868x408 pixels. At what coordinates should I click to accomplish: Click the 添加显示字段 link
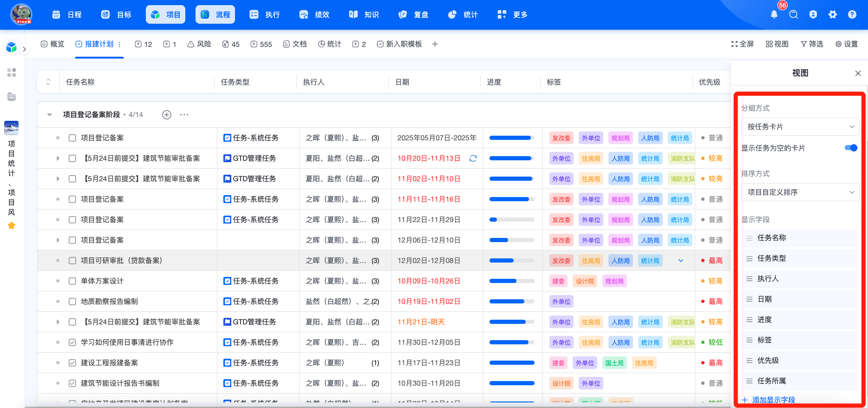(769, 400)
